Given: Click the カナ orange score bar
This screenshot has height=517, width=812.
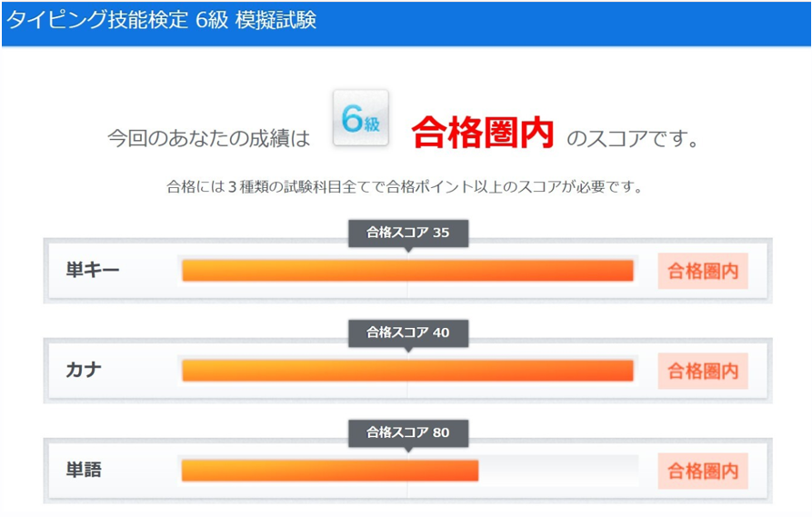Looking at the screenshot, I should tap(407, 371).
